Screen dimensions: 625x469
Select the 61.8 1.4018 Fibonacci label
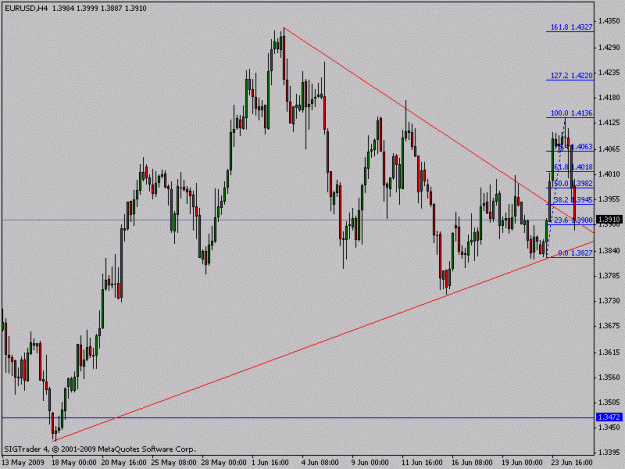[x=573, y=167]
